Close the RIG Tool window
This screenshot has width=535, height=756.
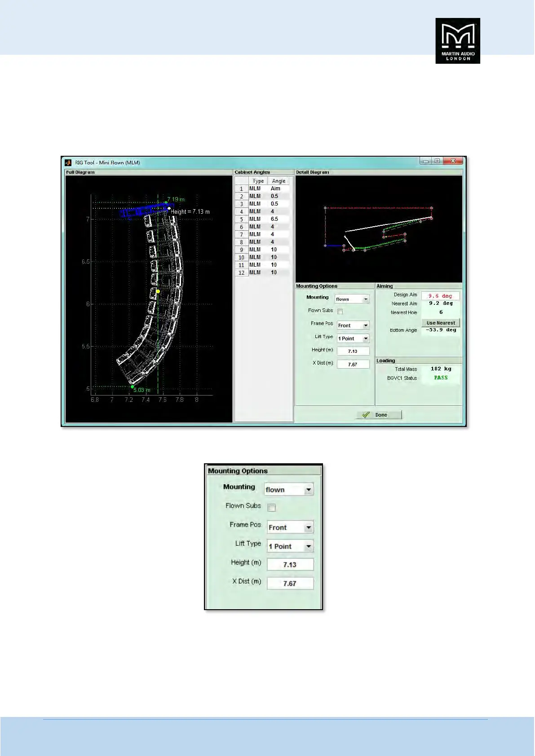pos(453,161)
